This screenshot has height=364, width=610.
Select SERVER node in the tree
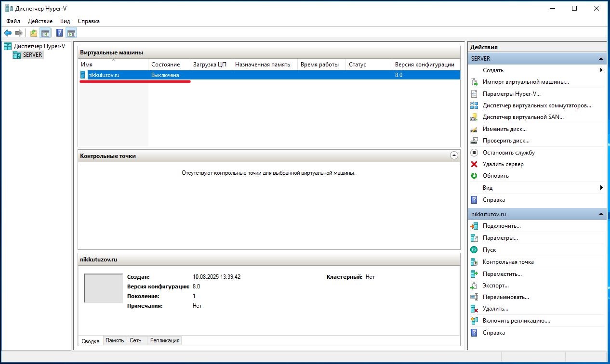coord(32,55)
